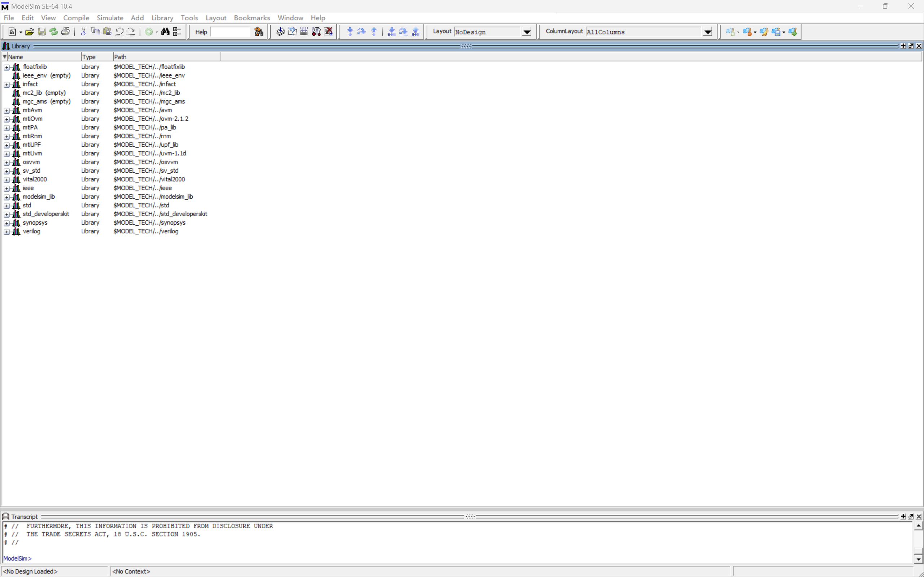Click the Undo toolbar icon
The height and width of the screenshot is (577, 924).
[119, 32]
